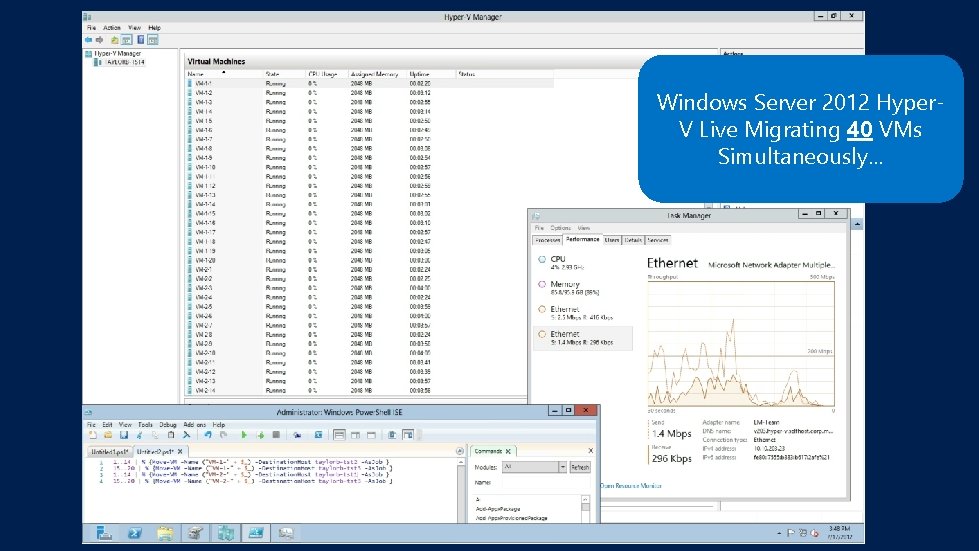Open View menu in Hyper-V Manager
The width and height of the screenshot is (979, 551).
pyautogui.click(x=134, y=28)
